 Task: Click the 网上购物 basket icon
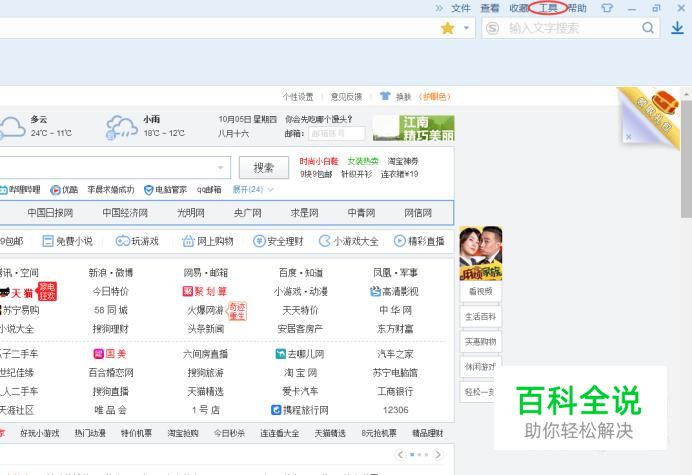click(x=188, y=241)
